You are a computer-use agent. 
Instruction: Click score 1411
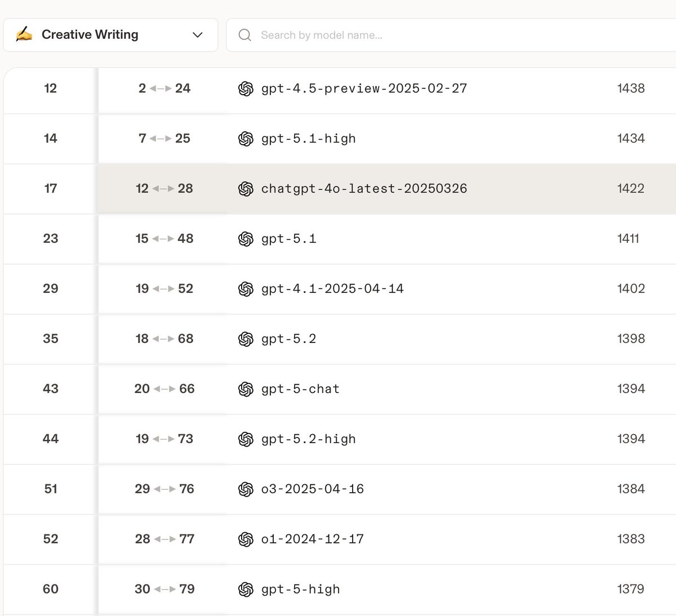tap(628, 239)
